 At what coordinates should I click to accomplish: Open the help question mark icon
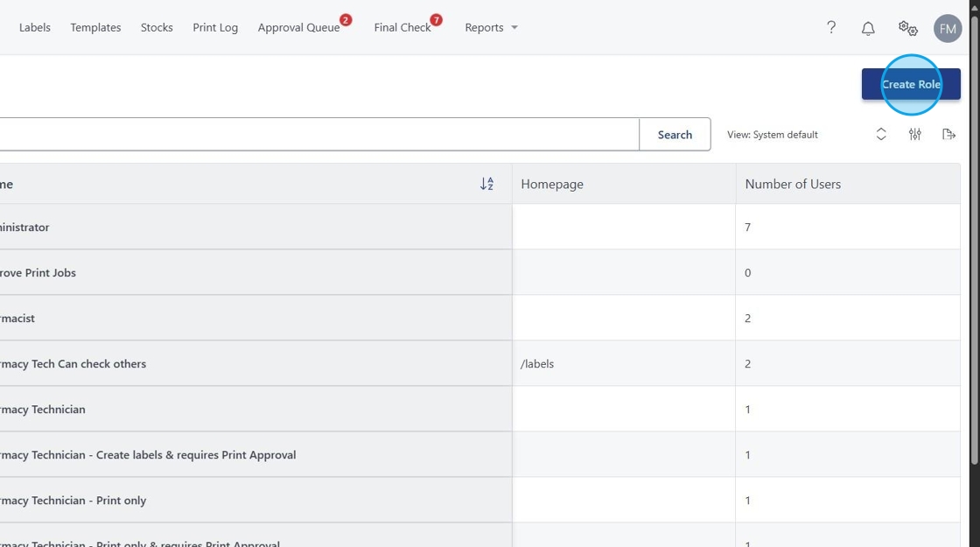point(831,28)
